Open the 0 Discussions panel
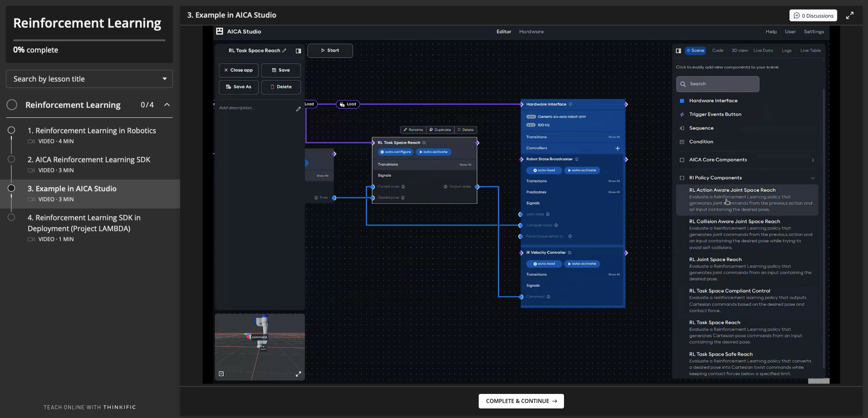Image resolution: width=868 pixels, height=418 pixels. 813,15
